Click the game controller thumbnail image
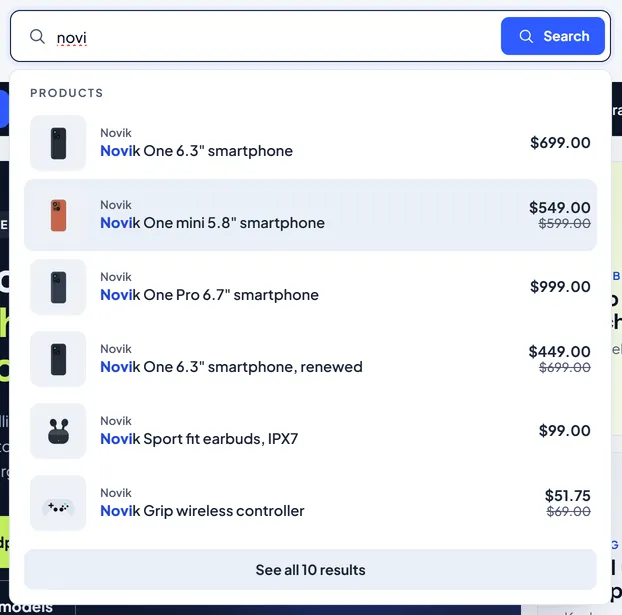The width and height of the screenshot is (622, 615). point(58,503)
